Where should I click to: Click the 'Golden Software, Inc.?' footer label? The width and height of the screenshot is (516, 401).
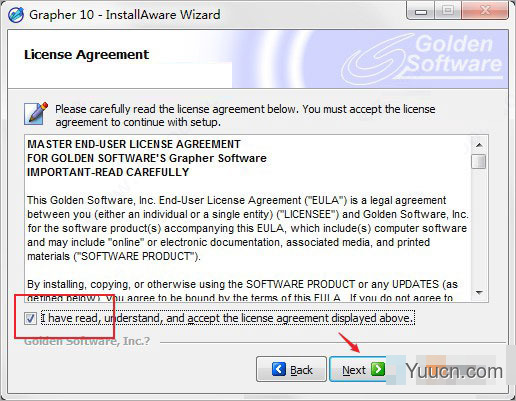(87, 341)
